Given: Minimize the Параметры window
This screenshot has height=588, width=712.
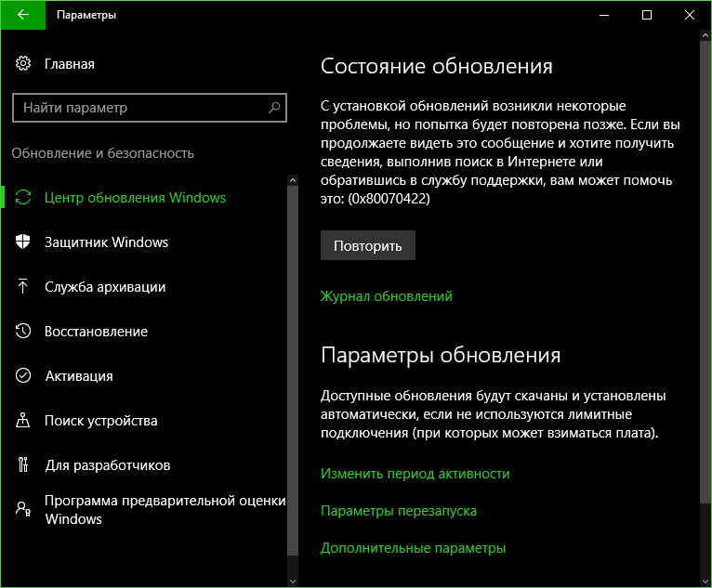Looking at the screenshot, I should click(604, 15).
